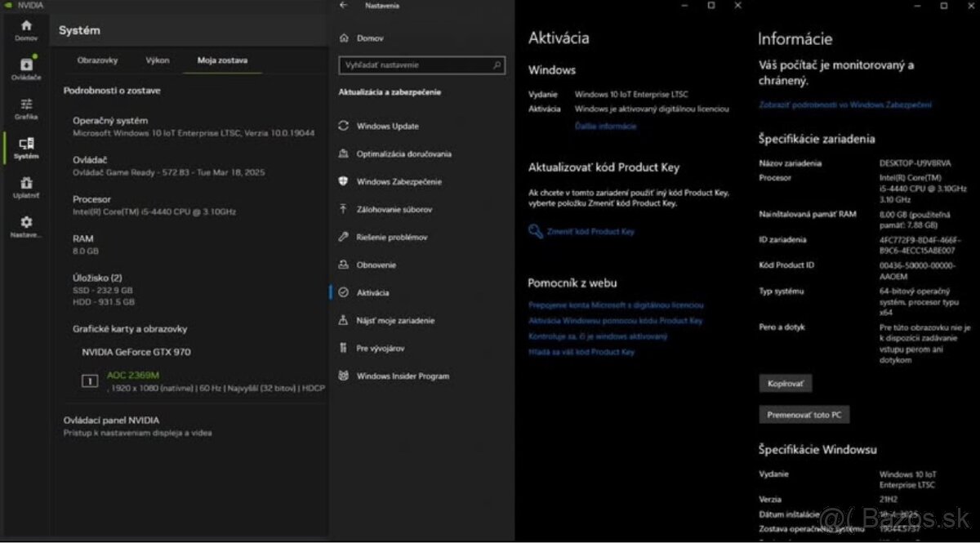Viewport: 980px width, 543px height.
Task: Open Windows Update settings page
Action: (x=387, y=127)
